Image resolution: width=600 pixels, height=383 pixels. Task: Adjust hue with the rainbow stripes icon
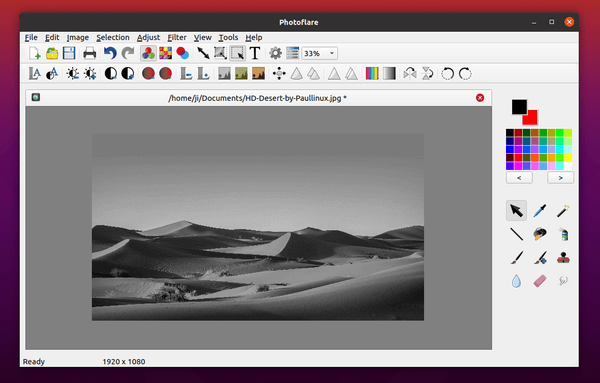(x=372, y=73)
